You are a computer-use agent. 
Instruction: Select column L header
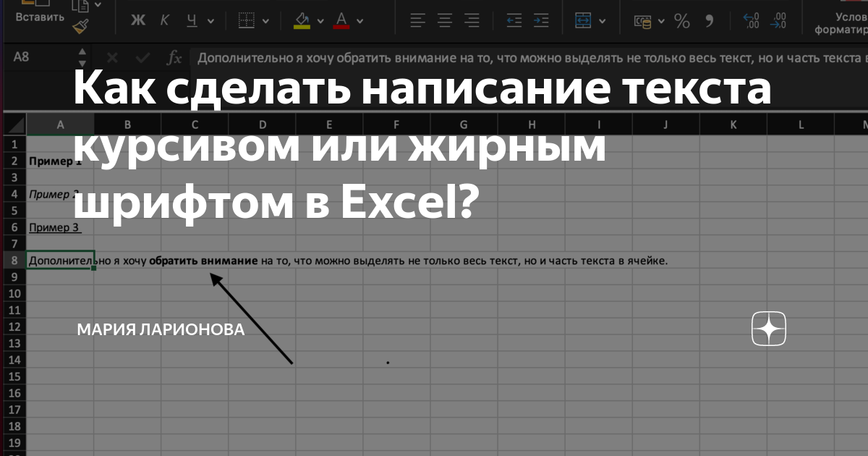point(800,124)
